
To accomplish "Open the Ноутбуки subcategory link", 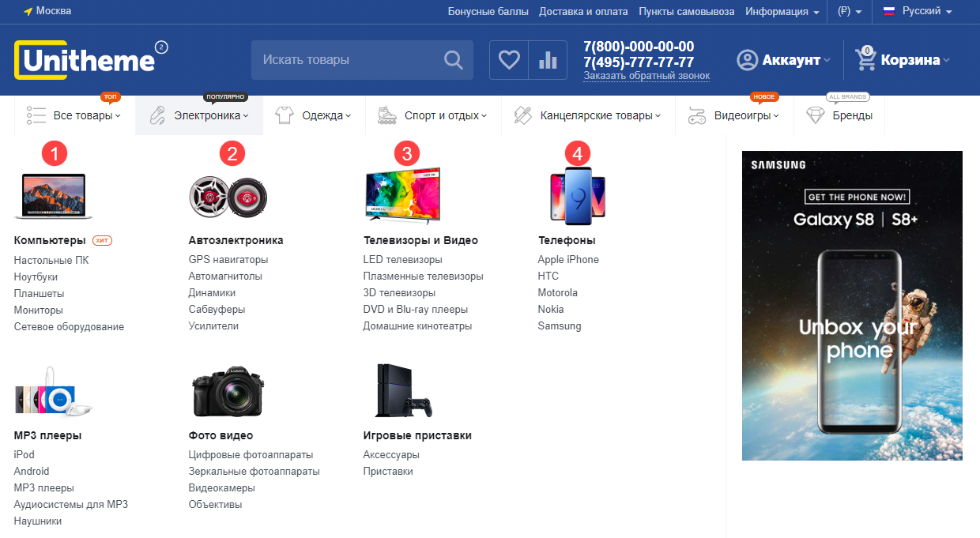I will 36,277.
